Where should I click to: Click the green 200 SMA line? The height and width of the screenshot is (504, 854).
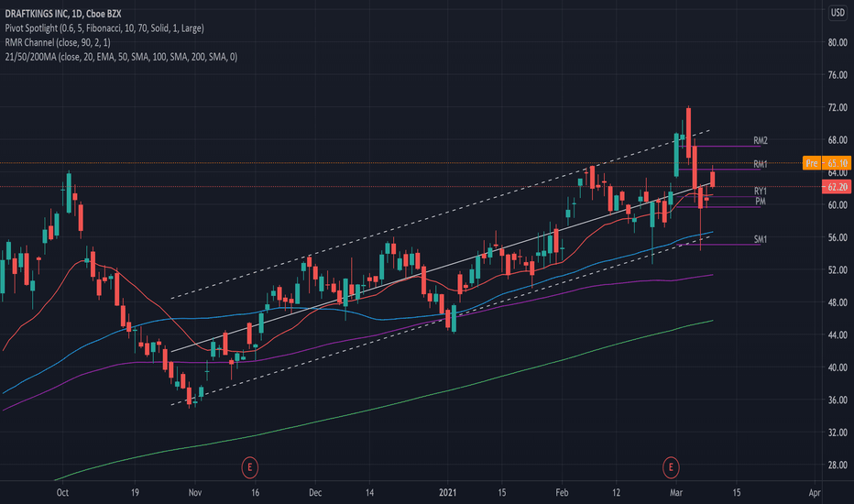point(381,407)
